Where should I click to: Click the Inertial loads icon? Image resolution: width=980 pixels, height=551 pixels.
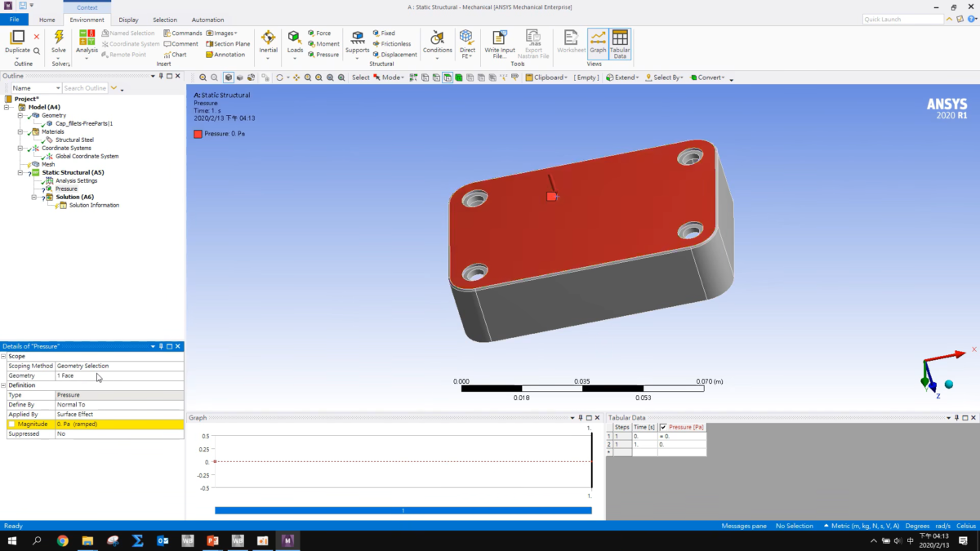268,38
